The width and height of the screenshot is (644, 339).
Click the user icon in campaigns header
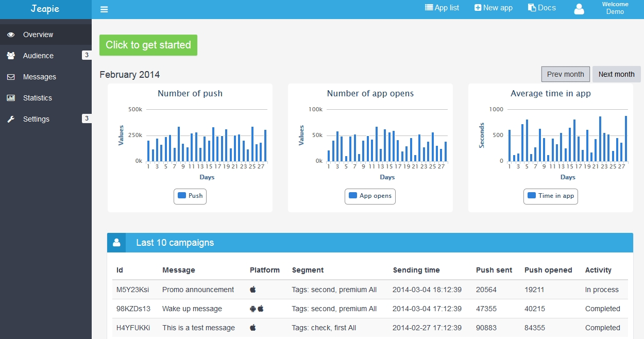coord(116,243)
